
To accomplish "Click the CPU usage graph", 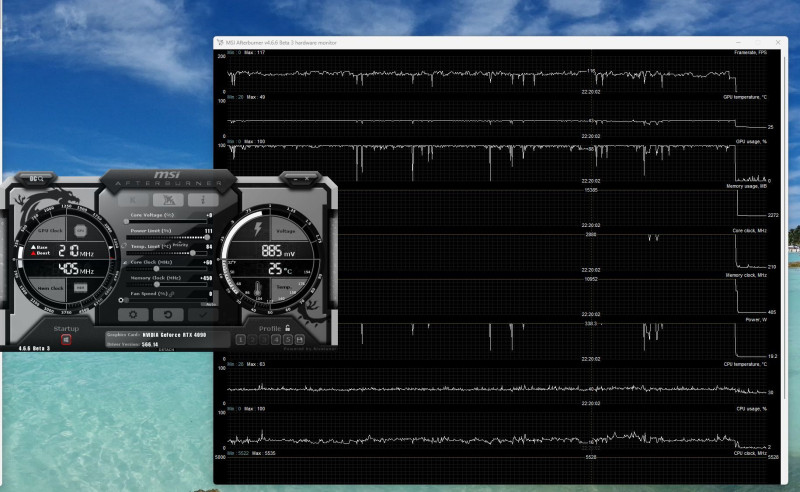I will click(497, 430).
